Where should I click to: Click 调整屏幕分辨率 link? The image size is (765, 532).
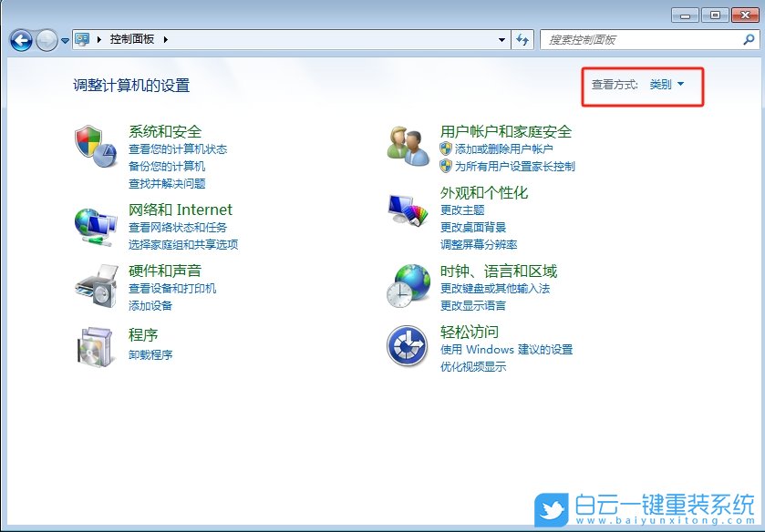[x=479, y=244]
